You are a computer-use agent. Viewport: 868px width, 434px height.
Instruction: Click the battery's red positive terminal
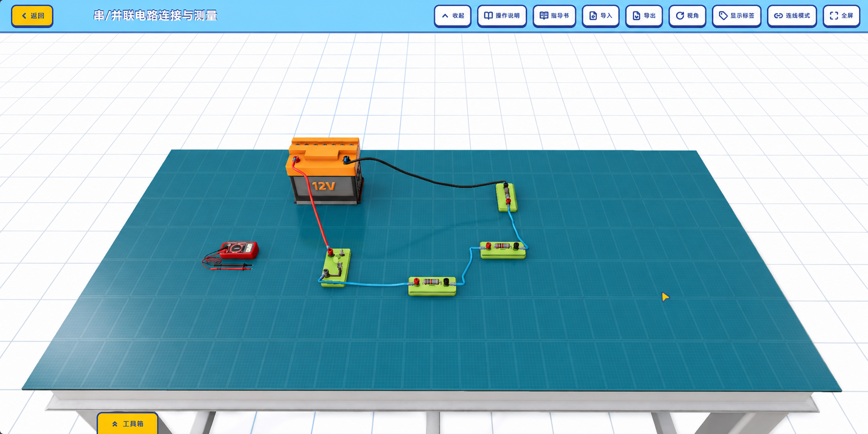tap(296, 159)
